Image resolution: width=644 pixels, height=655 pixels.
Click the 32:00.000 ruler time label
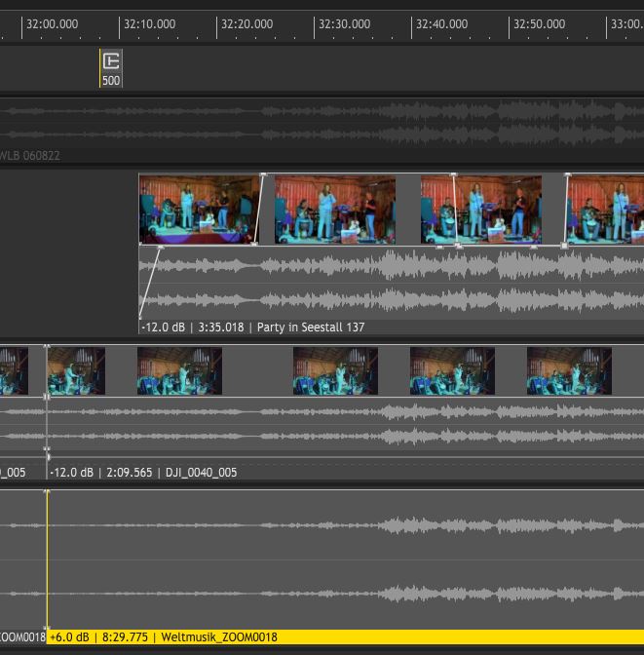point(53,24)
